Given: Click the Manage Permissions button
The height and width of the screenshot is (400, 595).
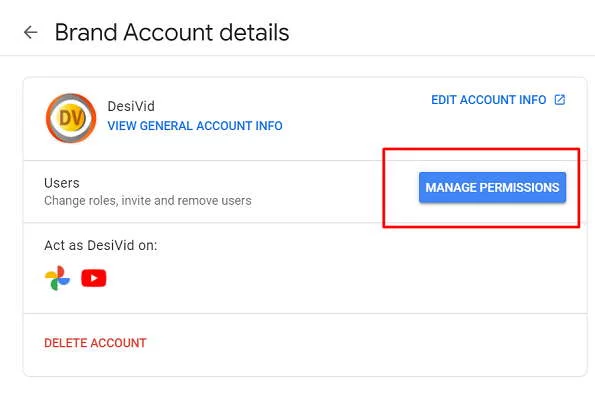Looking at the screenshot, I should [492, 187].
